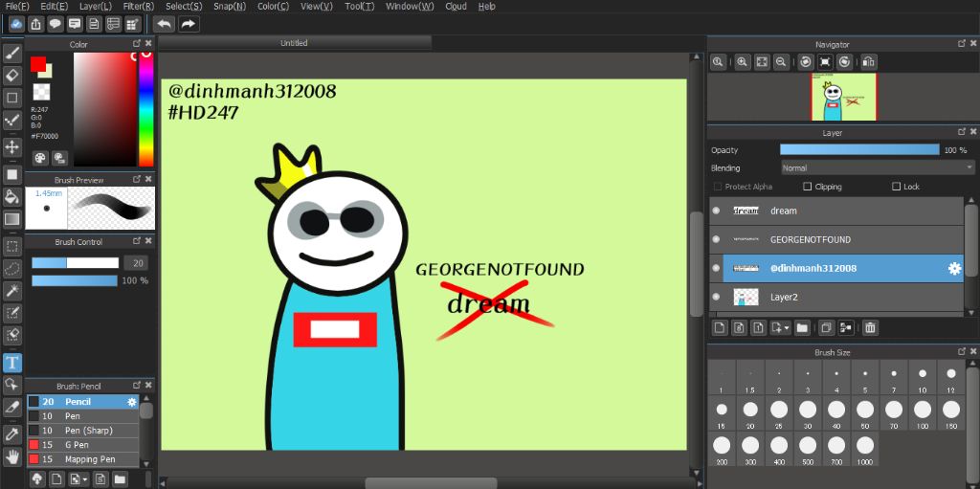Open the Snap menu
980x489 pixels.
click(230, 7)
